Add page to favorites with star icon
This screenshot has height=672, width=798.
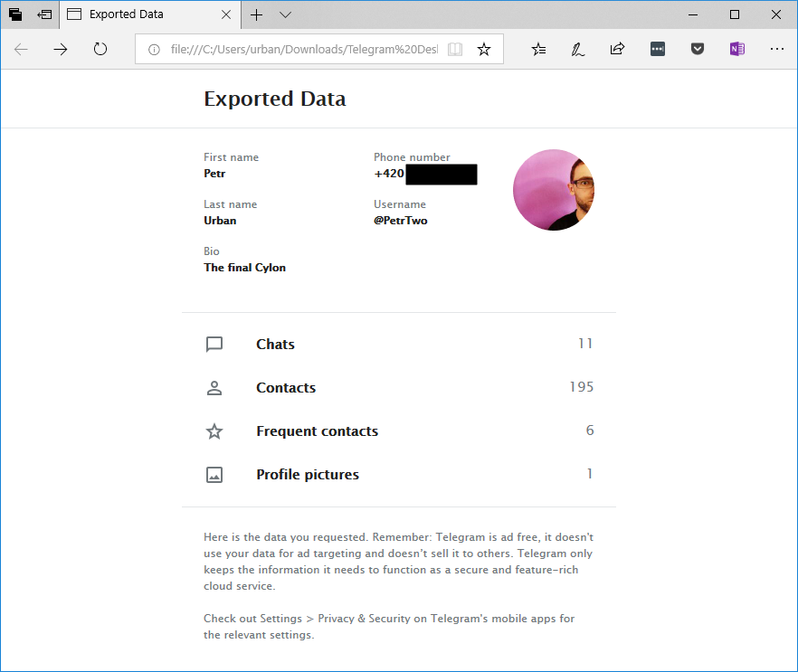[x=484, y=50]
